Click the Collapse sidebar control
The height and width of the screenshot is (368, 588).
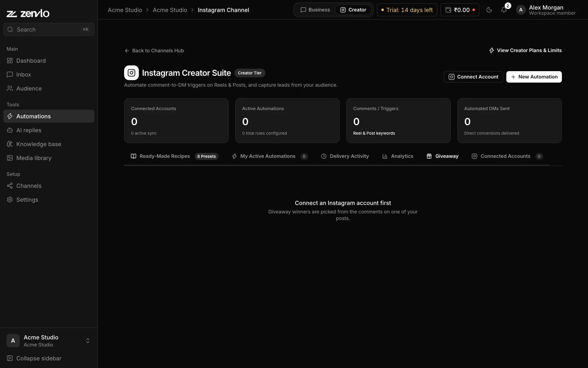click(x=49, y=358)
